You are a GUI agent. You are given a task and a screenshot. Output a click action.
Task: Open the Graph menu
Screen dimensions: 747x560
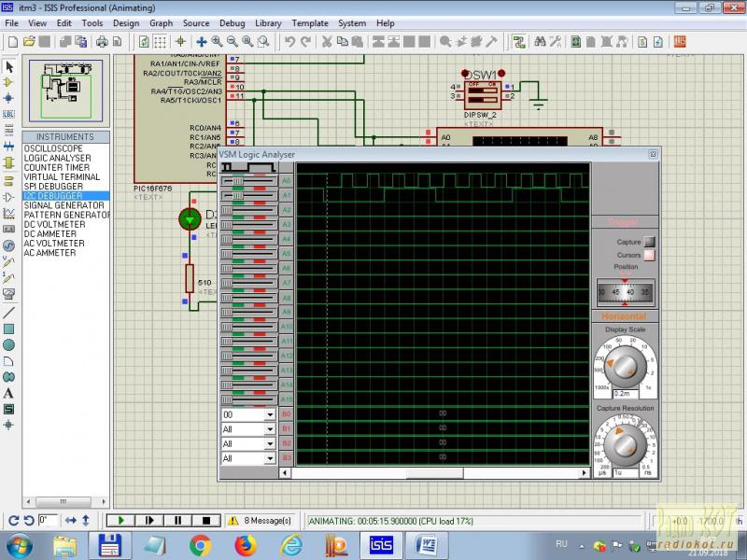tap(161, 23)
